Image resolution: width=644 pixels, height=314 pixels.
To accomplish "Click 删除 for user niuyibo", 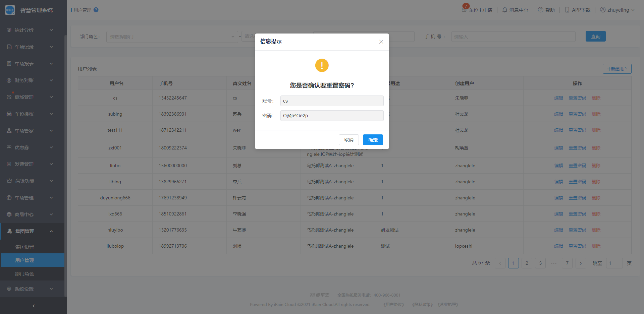I will pos(596,230).
